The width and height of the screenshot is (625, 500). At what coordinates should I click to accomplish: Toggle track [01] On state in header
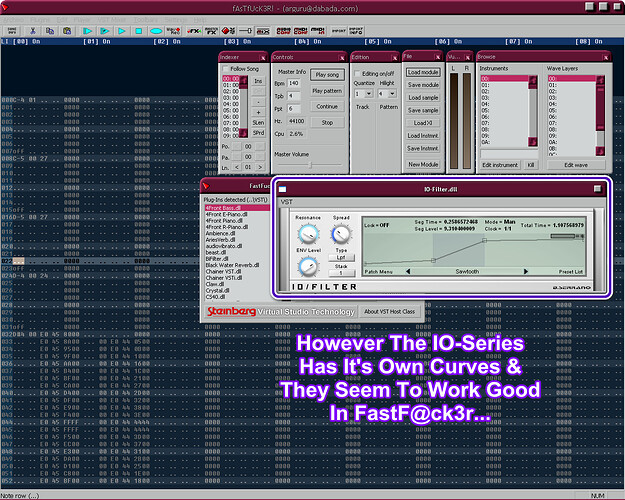[106, 41]
